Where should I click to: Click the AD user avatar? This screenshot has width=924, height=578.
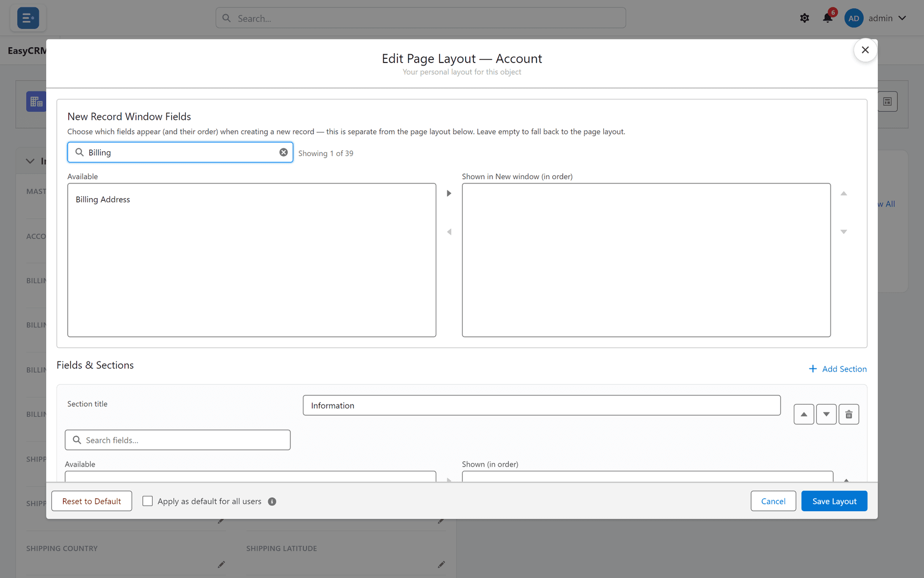854,18
